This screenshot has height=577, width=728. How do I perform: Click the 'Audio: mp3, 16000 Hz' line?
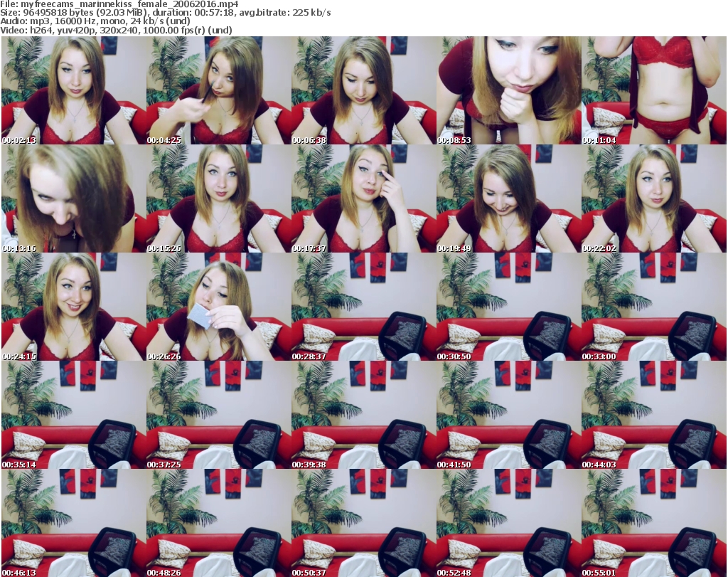pos(95,21)
